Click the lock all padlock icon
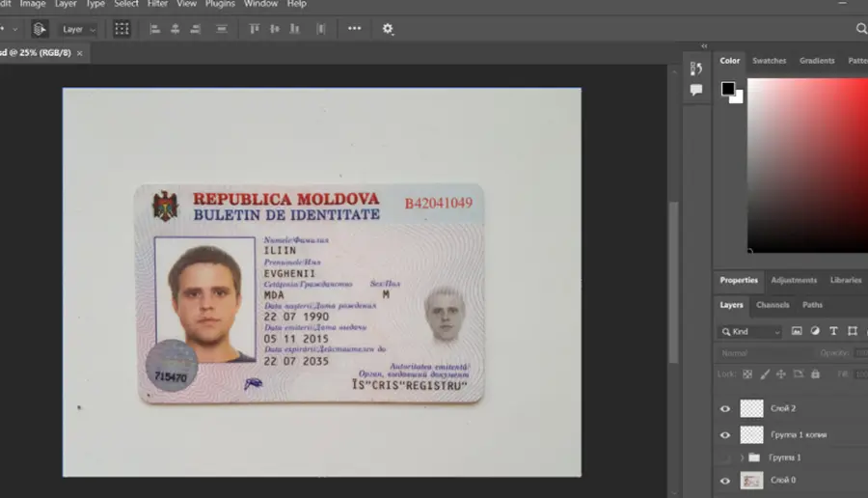 pyautogui.click(x=815, y=374)
